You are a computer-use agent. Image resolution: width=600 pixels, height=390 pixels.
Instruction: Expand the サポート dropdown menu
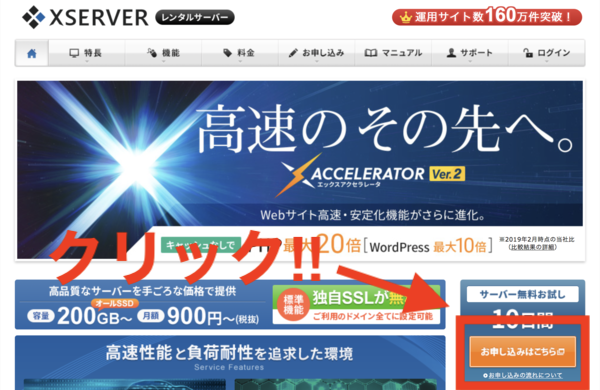tap(470, 61)
